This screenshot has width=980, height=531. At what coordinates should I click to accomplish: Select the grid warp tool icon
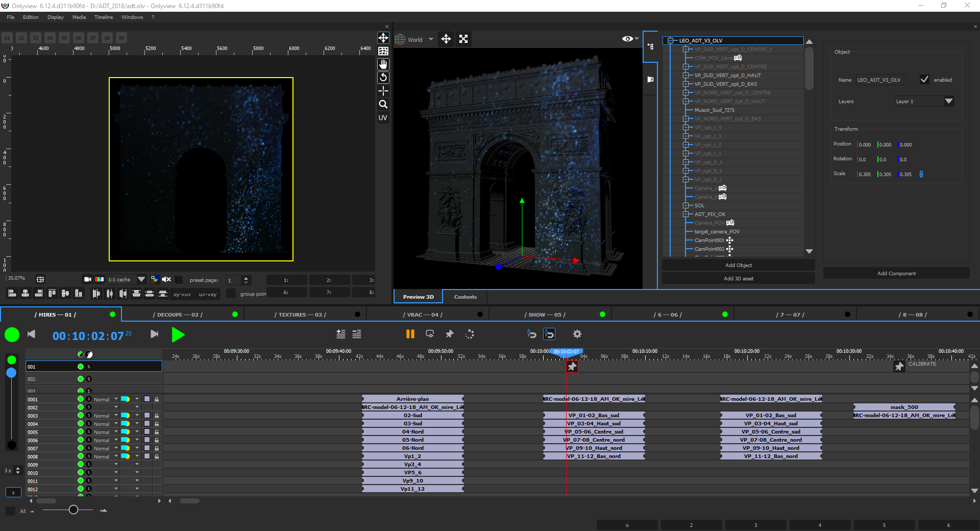tap(383, 51)
